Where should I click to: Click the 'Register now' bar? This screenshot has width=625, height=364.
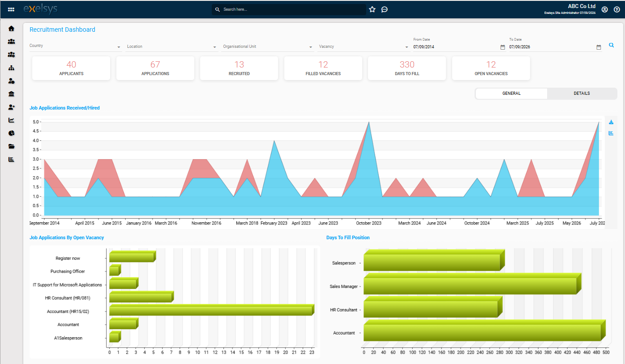pos(132,257)
